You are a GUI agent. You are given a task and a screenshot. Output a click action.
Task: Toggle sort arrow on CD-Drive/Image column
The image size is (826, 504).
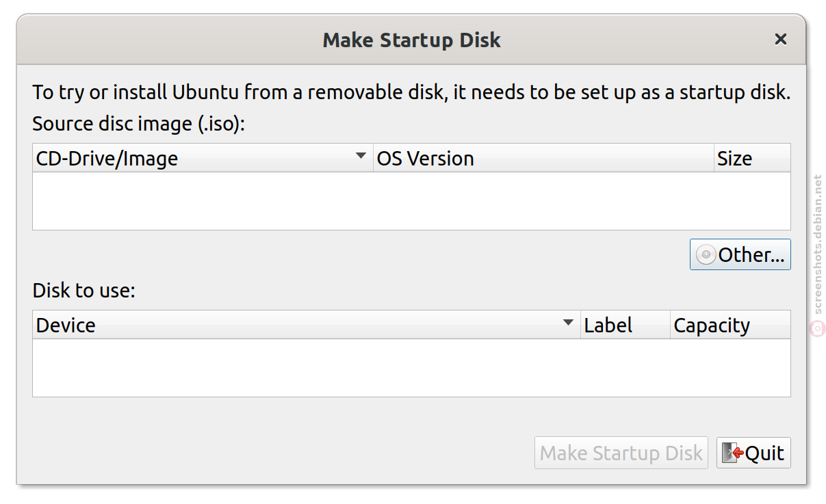click(x=361, y=157)
